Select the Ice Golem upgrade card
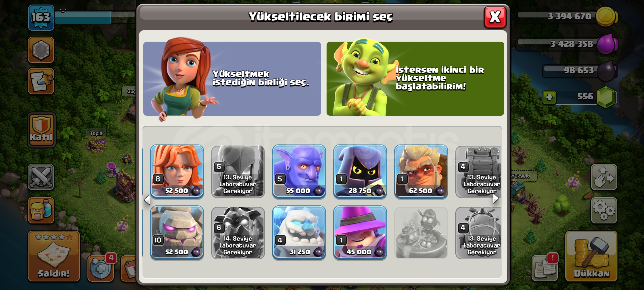This screenshot has height=290, width=644. click(299, 233)
